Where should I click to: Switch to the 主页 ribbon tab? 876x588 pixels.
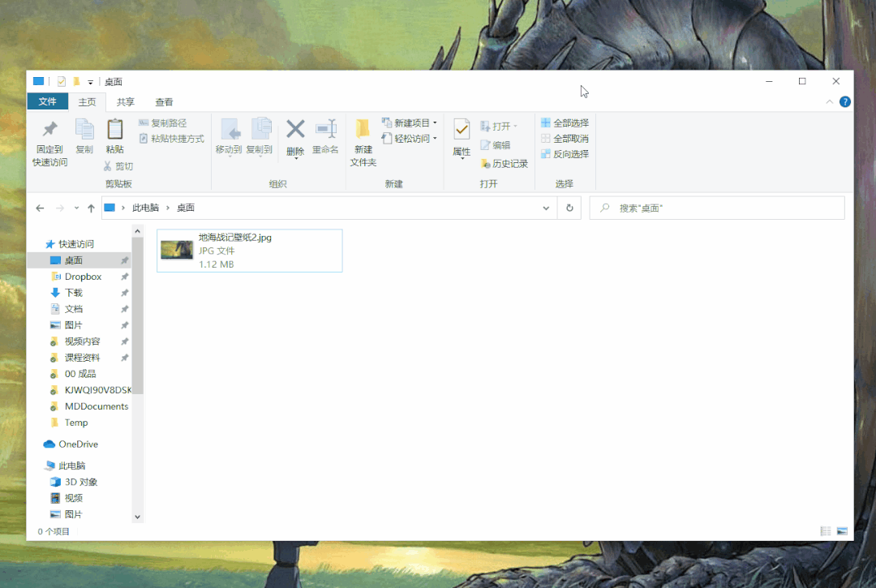point(87,101)
